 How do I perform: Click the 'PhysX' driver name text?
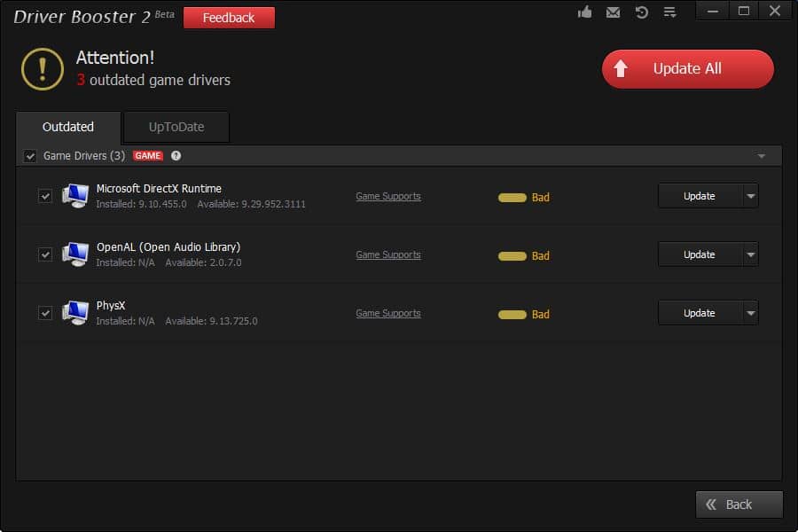(111, 305)
